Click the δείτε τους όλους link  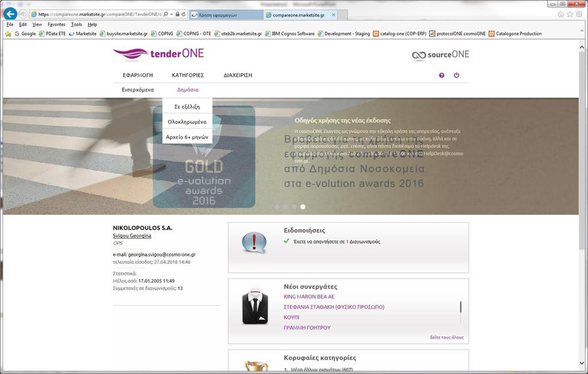(x=447, y=338)
